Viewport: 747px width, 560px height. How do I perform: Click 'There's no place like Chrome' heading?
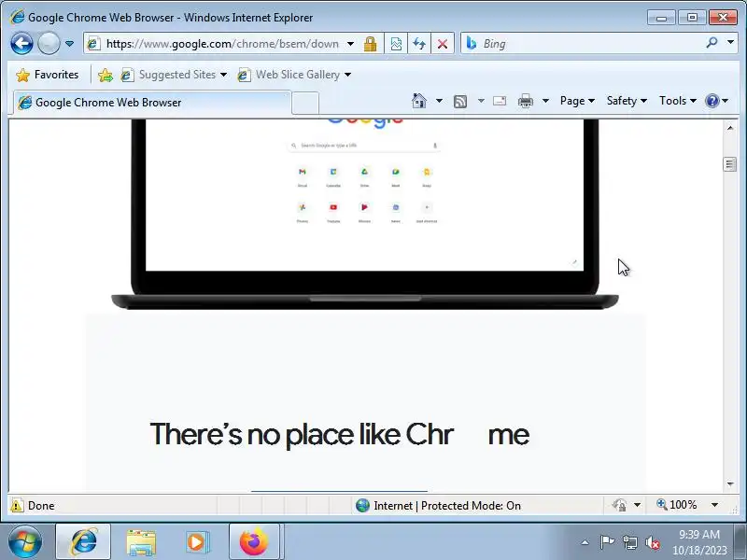(340, 434)
